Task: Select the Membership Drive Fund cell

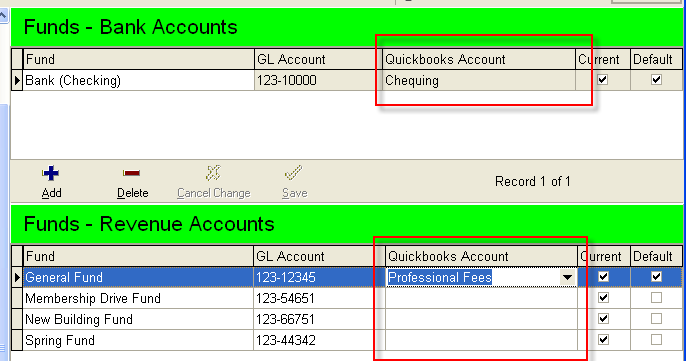Action: click(138, 298)
